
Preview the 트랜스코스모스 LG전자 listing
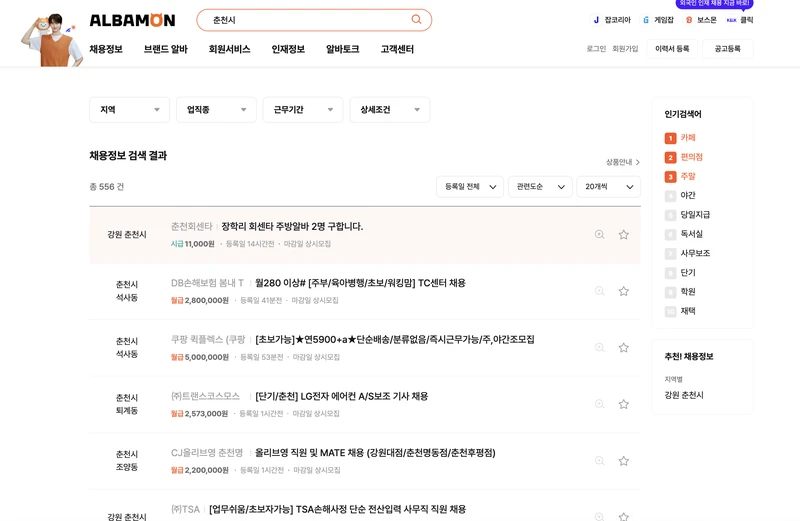599,405
